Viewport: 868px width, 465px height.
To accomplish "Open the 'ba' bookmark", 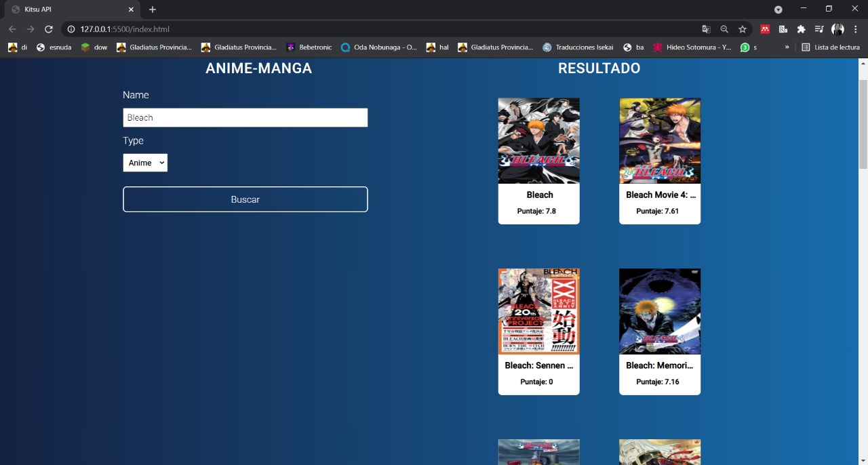I will tap(633, 47).
